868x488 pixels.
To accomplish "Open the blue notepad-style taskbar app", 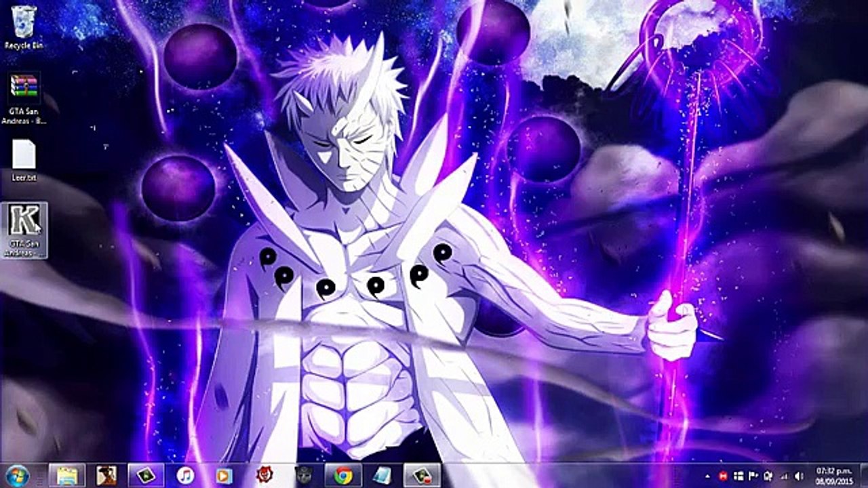I will click(382, 476).
